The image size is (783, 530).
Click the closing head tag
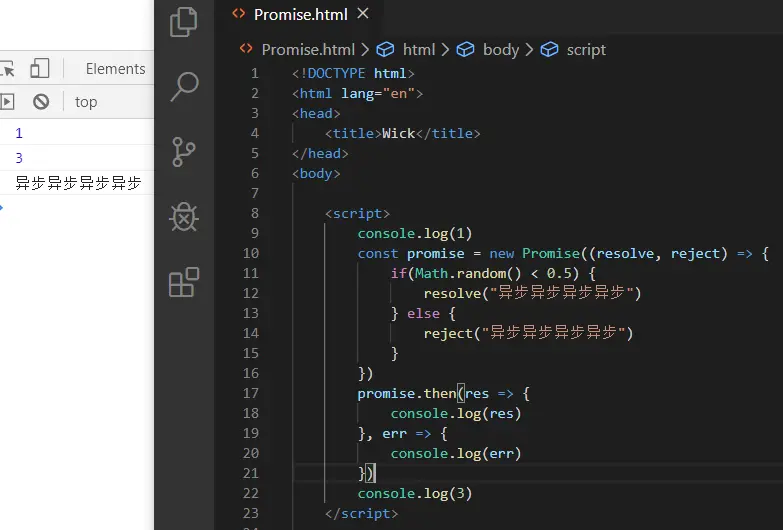[320, 153]
